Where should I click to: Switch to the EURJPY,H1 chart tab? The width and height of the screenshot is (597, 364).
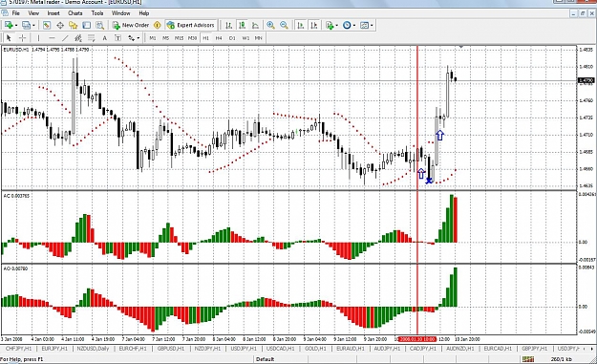point(54,349)
